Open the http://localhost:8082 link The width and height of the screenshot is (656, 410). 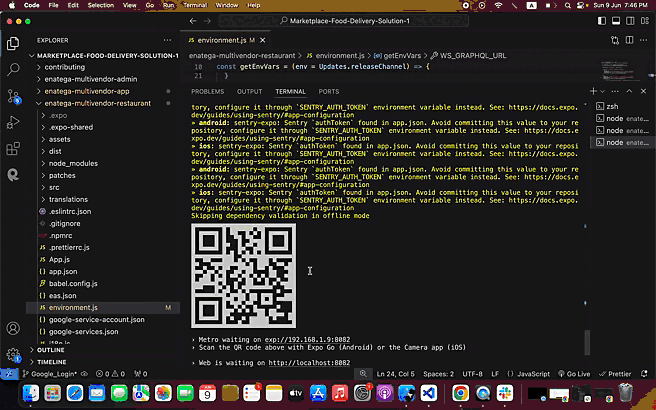[309, 362]
